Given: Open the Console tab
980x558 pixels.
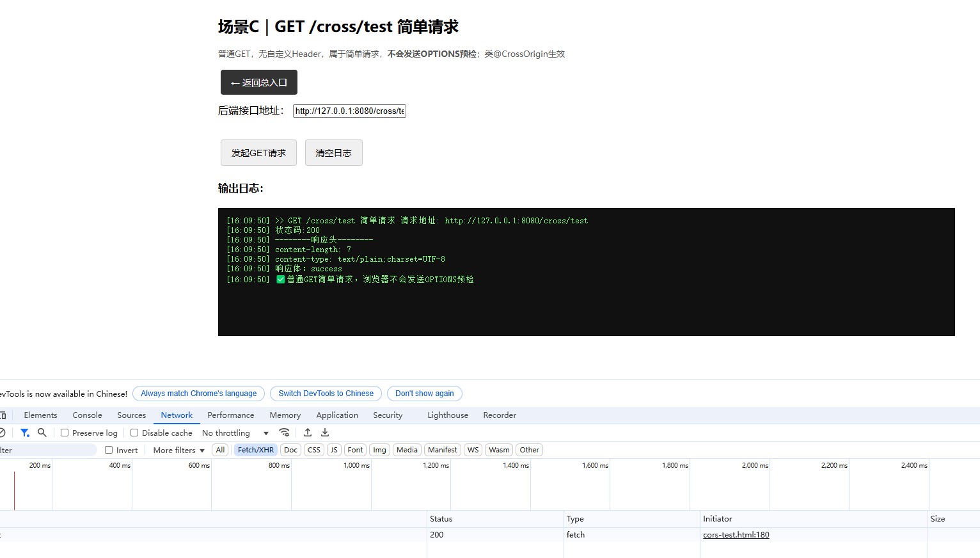Looking at the screenshot, I should [x=87, y=415].
